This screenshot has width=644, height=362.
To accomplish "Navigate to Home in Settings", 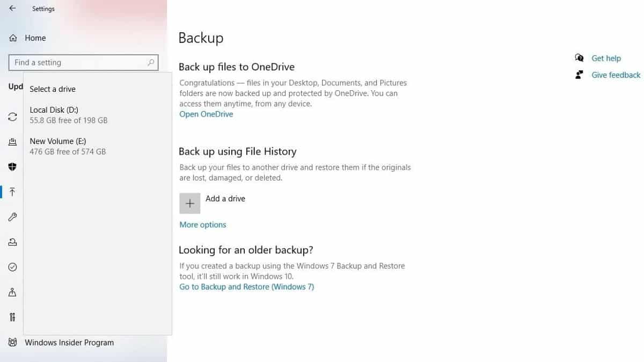I will (35, 38).
